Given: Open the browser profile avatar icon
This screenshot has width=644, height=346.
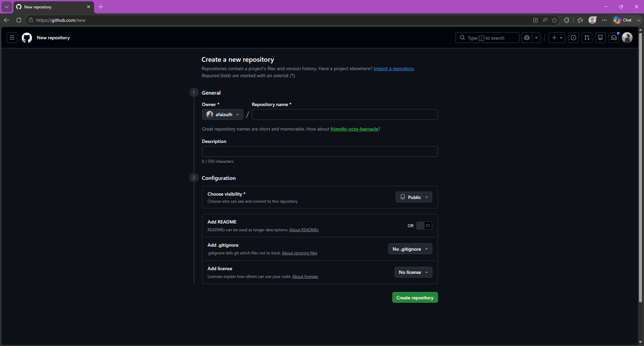Looking at the screenshot, I should tap(593, 20).
